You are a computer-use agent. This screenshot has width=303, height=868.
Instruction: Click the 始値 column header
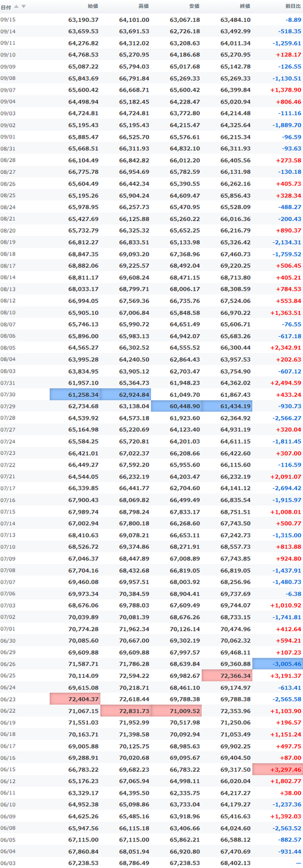click(93, 6)
